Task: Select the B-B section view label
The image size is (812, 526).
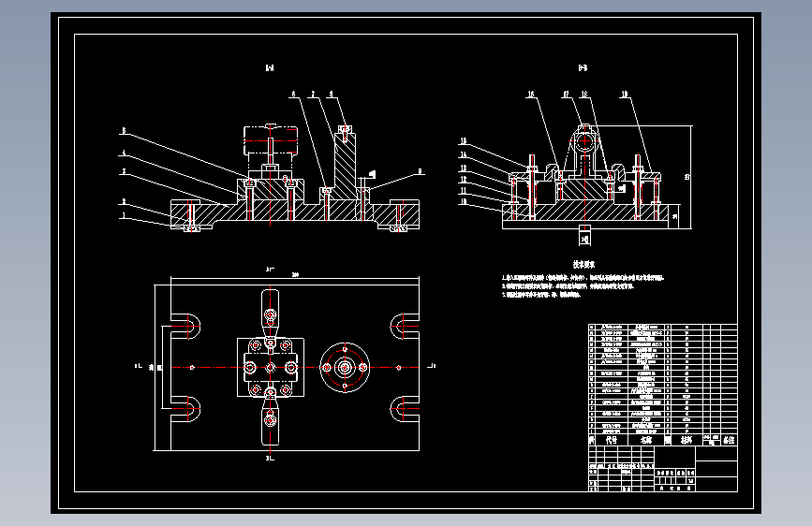Action: pos(583,67)
